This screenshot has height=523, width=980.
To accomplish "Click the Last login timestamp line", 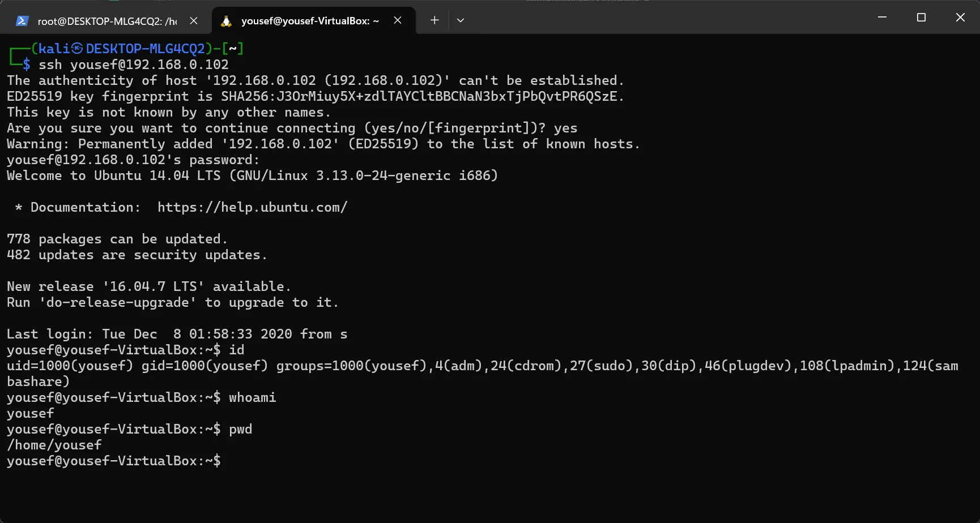I will pos(177,334).
